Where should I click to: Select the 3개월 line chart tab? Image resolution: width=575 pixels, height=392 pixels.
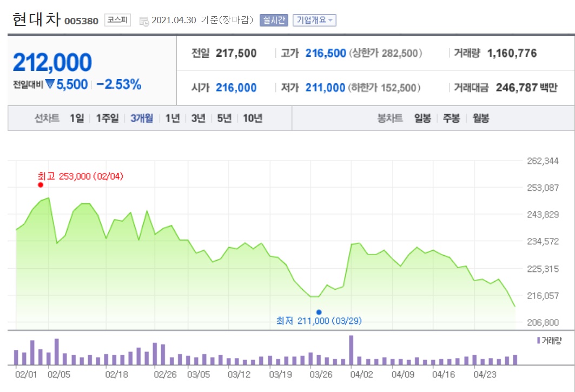tap(142, 118)
